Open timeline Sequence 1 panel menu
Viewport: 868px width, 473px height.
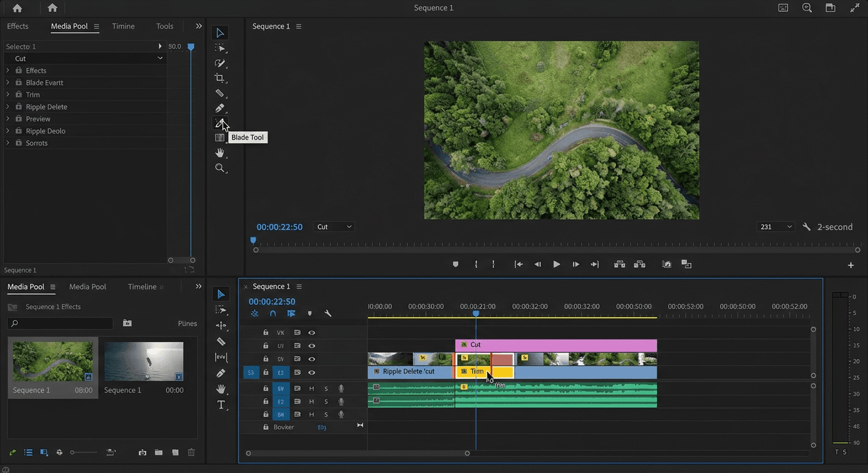coord(299,286)
